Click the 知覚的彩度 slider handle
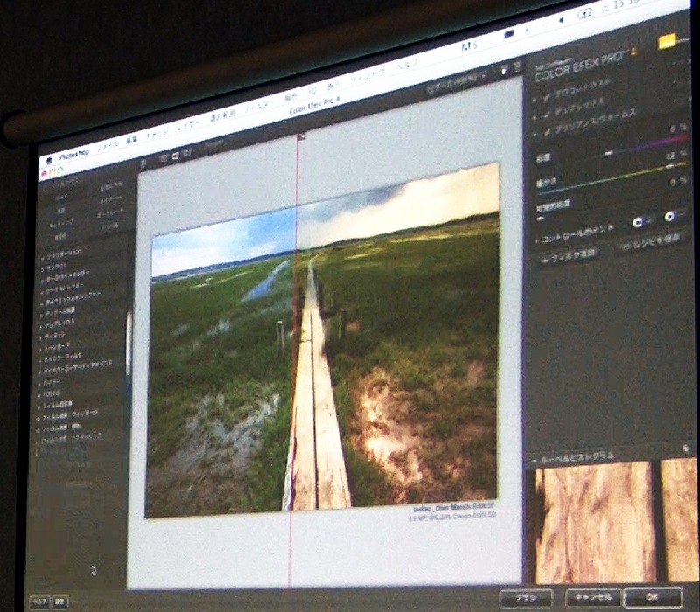The height and width of the screenshot is (612, 700). [541, 219]
